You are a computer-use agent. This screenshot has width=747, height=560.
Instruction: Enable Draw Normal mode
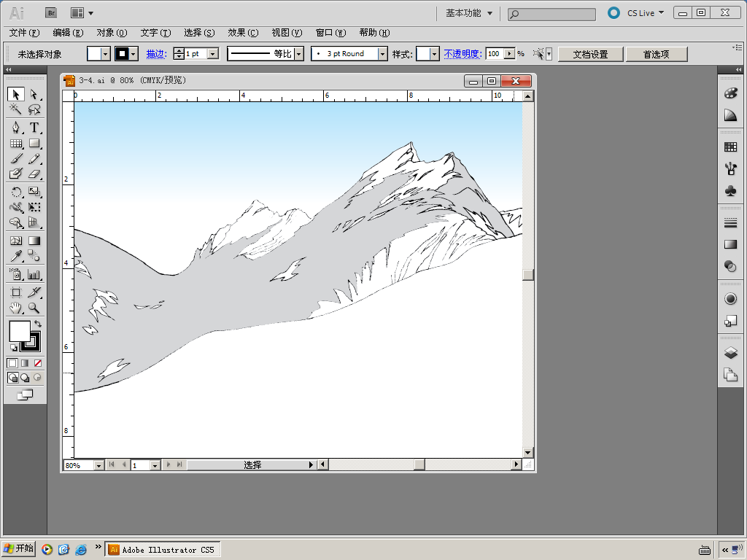[13, 378]
